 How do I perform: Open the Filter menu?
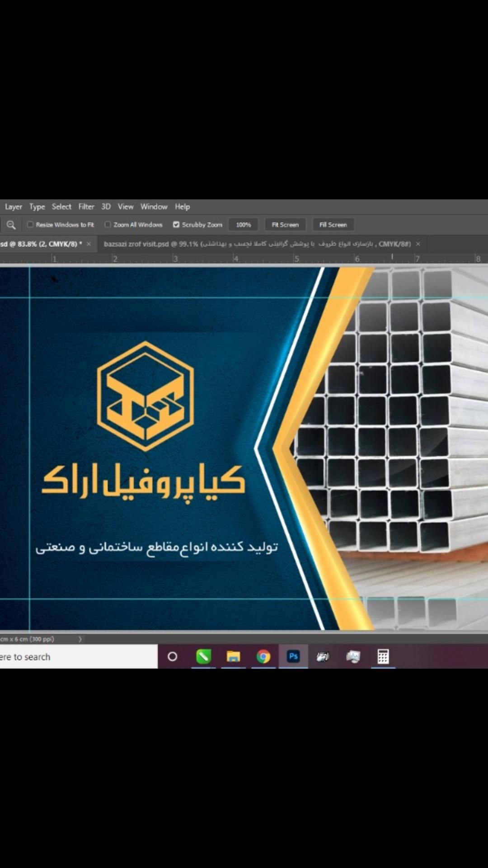[x=86, y=207]
